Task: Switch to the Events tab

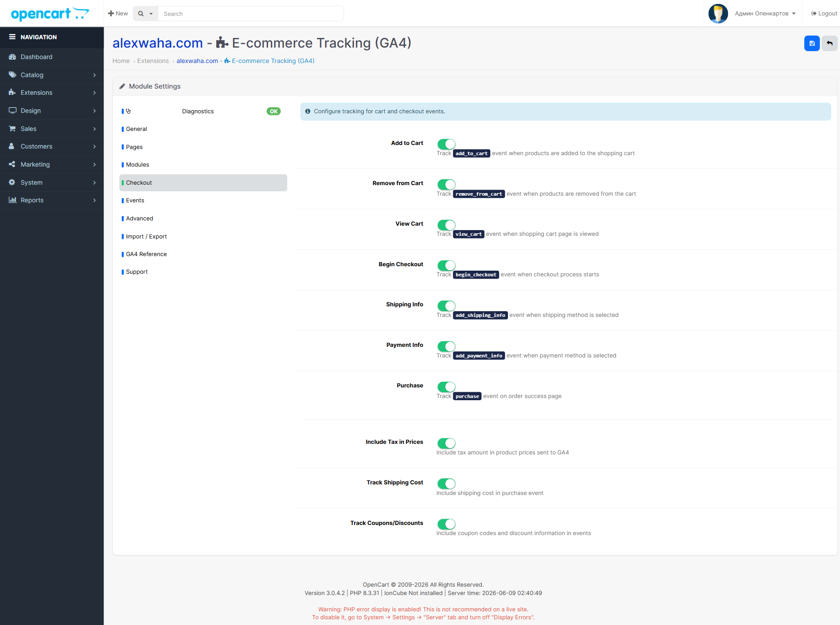Action: click(203, 201)
